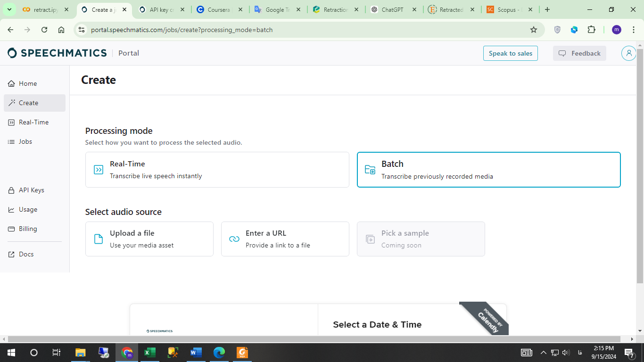Open File Explorer from taskbar
The width and height of the screenshot is (644, 362).
[81, 353]
